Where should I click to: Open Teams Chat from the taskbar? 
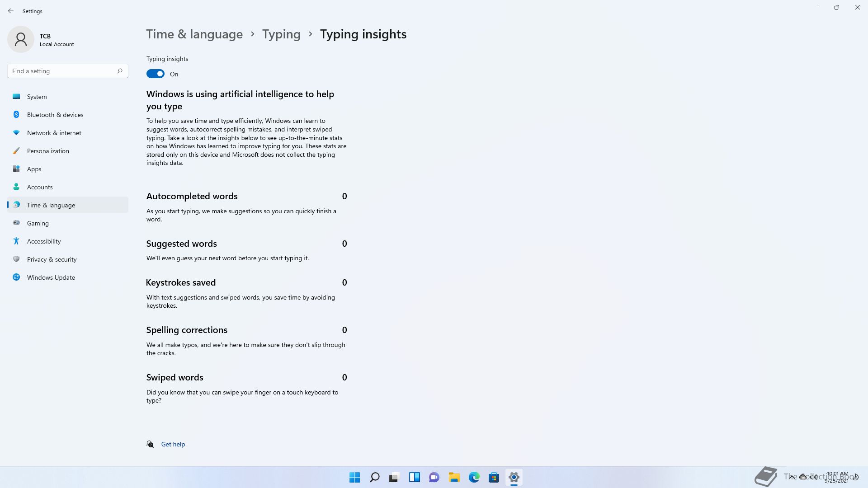(434, 477)
